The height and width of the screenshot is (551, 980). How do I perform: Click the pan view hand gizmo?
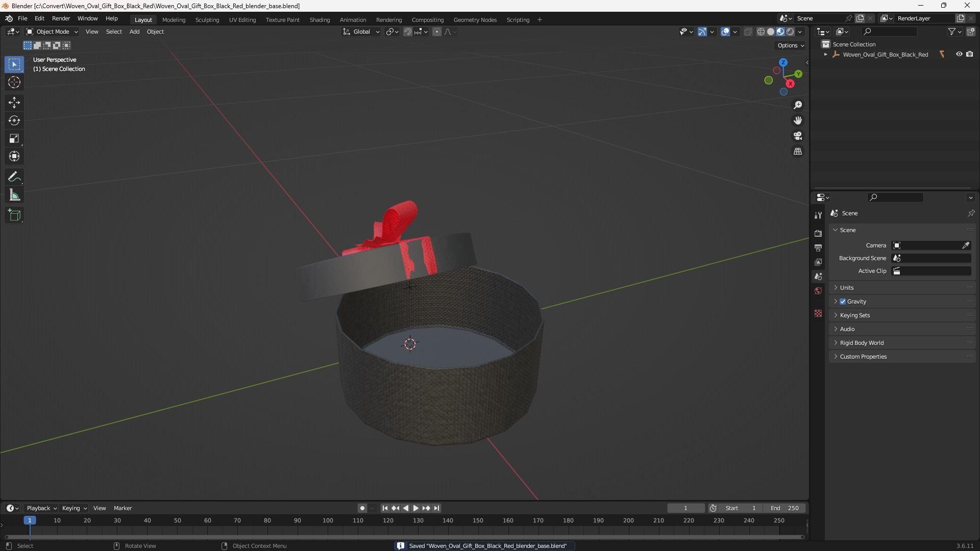[x=798, y=120]
